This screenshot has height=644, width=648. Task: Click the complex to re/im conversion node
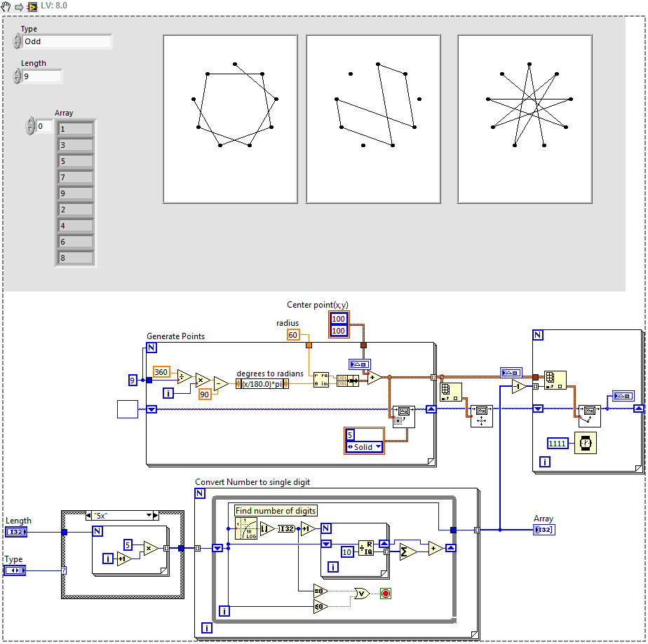tap(348, 381)
